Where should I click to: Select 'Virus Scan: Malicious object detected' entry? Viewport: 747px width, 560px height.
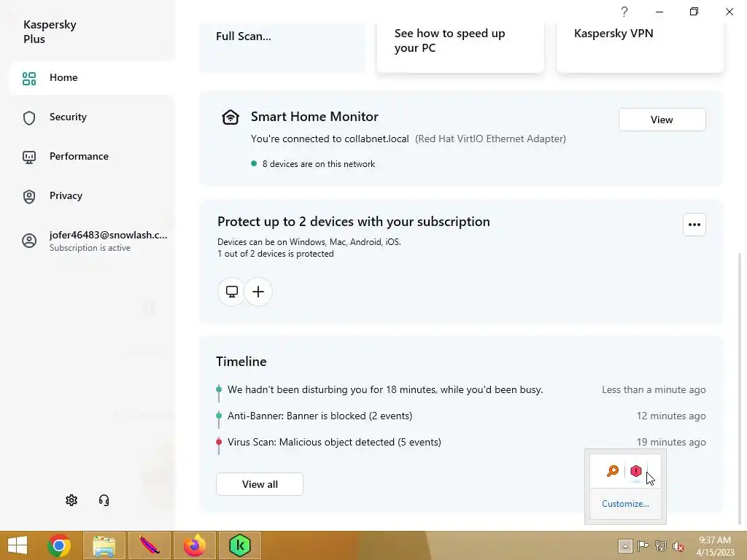334,442
